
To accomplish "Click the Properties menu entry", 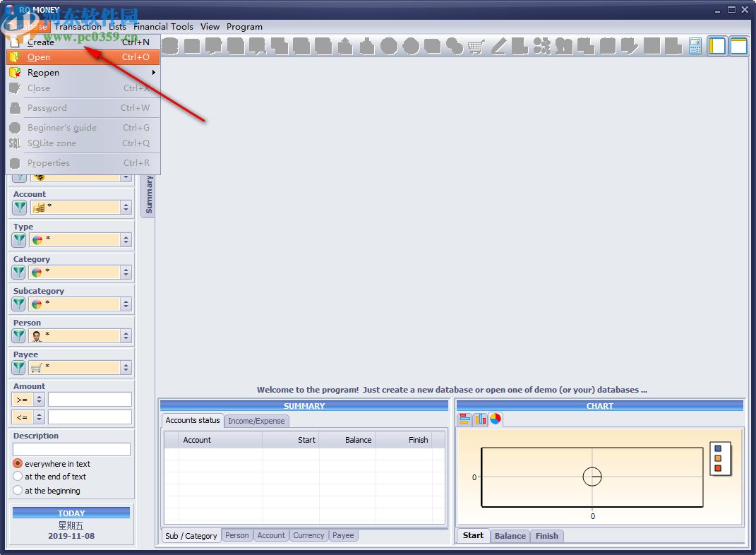I will [x=83, y=163].
